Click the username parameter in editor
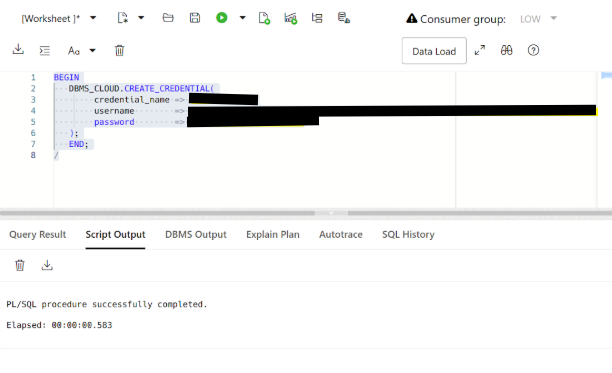 pyautogui.click(x=114, y=111)
